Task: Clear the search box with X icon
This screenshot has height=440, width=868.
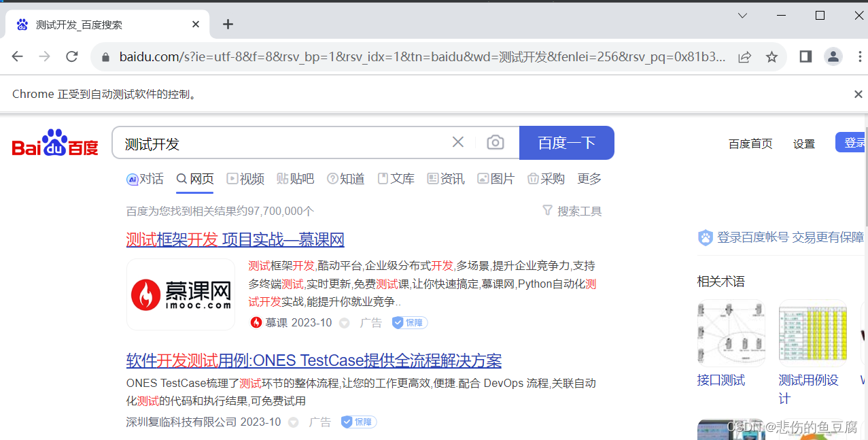Action: [x=458, y=142]
